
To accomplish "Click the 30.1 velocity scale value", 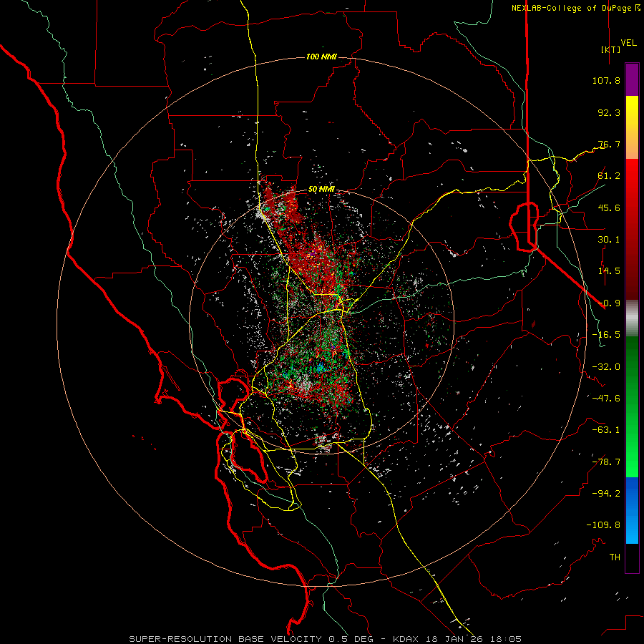I will tap(609, 240).
